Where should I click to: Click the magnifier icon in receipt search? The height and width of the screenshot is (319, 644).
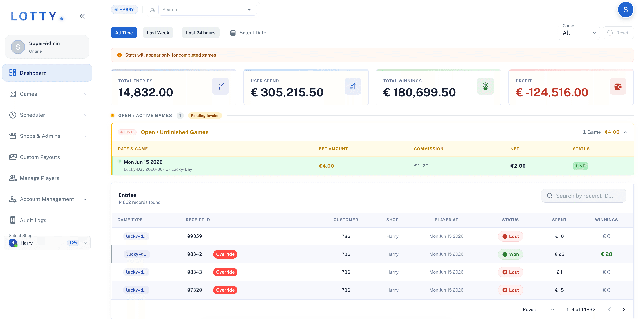[549, 196]
